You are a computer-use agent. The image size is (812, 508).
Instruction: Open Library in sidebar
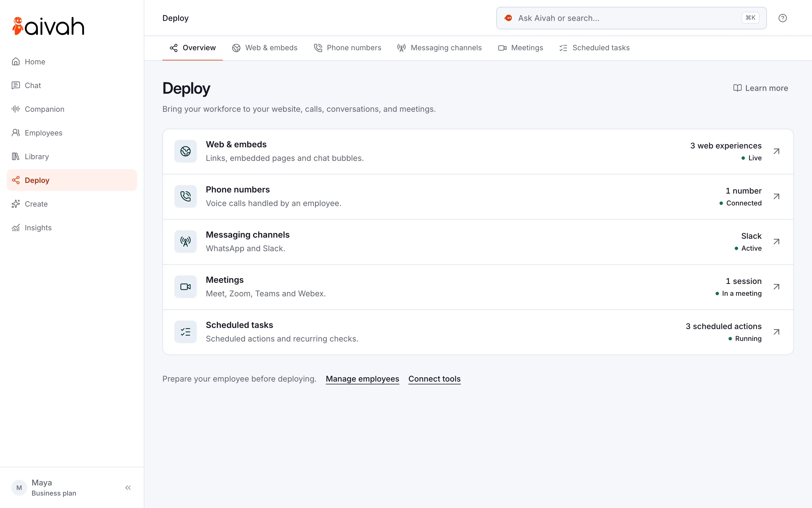click(72, 157)
